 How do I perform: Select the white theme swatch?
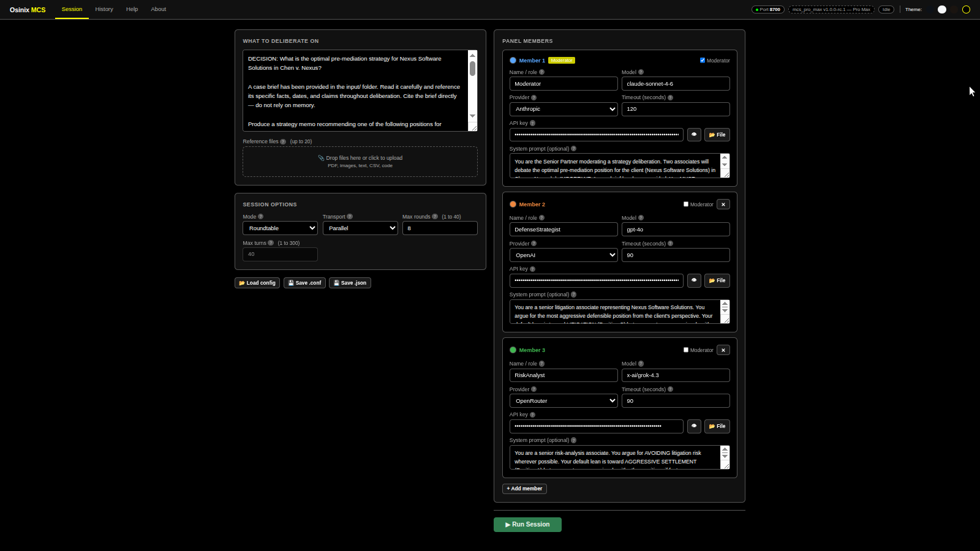click(942, 9)
